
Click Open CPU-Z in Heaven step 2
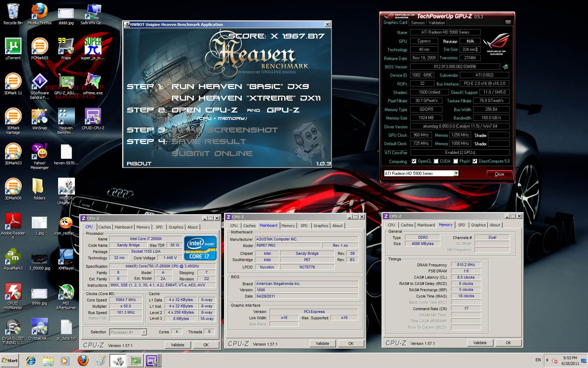tap(205, 110)
